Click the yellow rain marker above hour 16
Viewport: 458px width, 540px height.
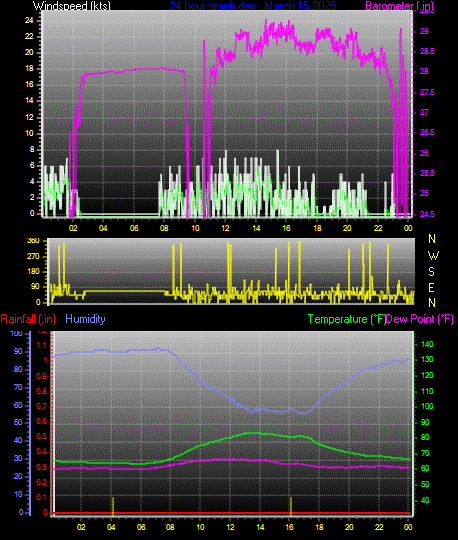[x=291, y=506]
